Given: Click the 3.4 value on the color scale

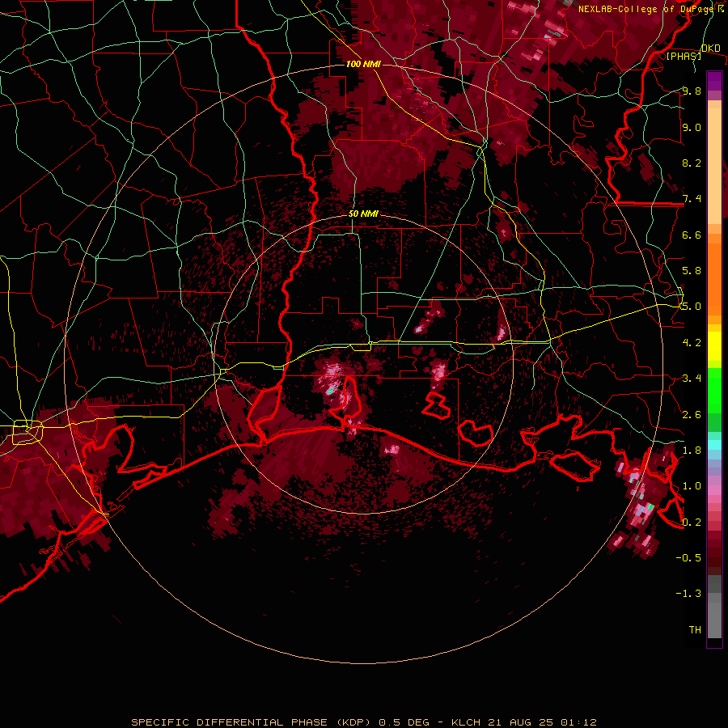Looking at the screenshot, I should (692, 379).
